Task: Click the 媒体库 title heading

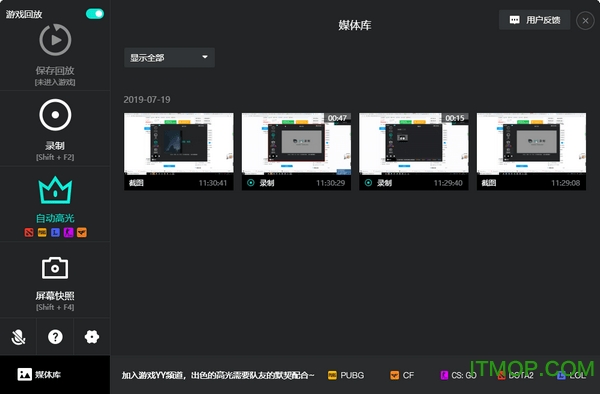Action: click(x=355, y=25)
